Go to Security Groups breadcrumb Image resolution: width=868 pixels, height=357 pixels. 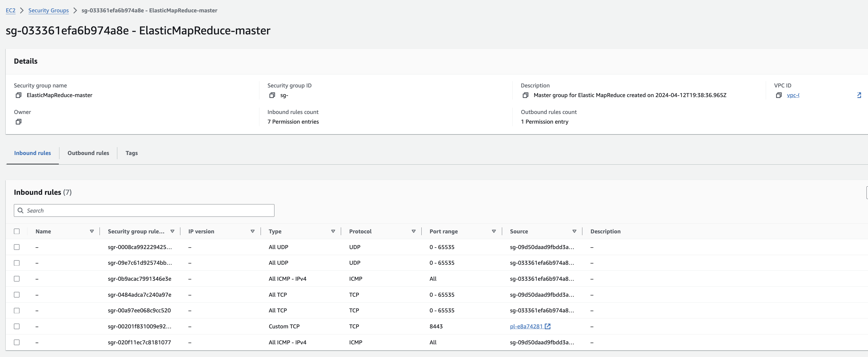coord(49,11)
